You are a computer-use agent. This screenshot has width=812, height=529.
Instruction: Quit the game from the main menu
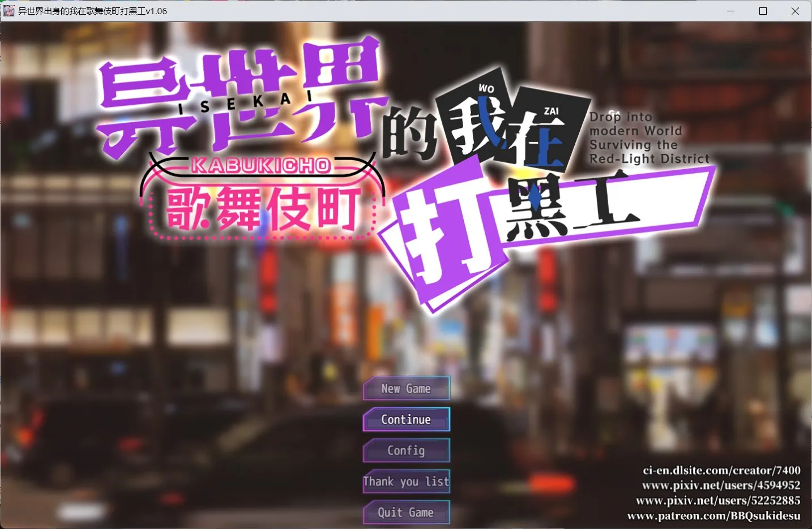(406, 512)
